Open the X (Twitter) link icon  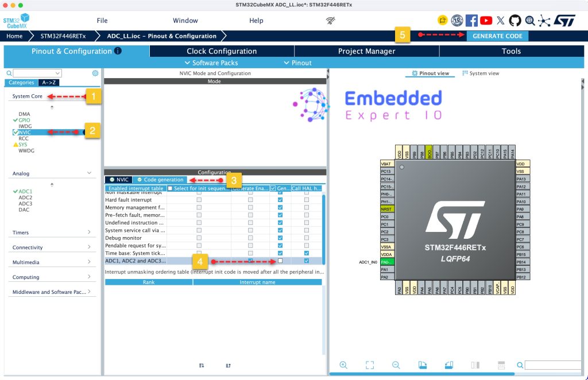(501, 21)
